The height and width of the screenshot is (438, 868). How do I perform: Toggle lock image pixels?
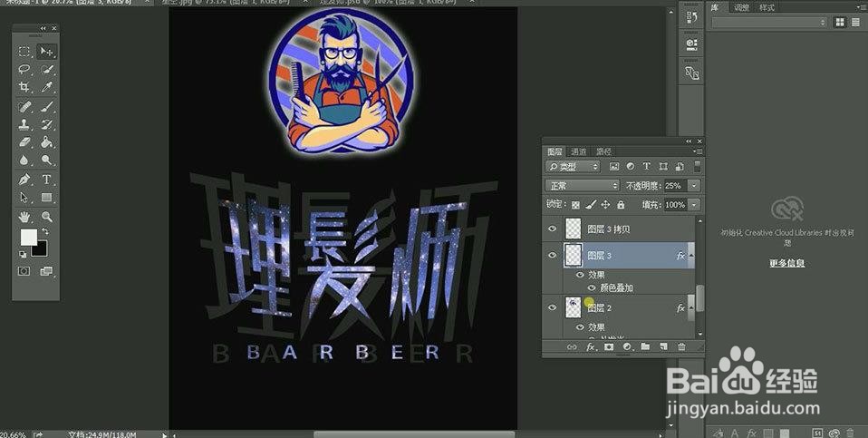point(591,205)
